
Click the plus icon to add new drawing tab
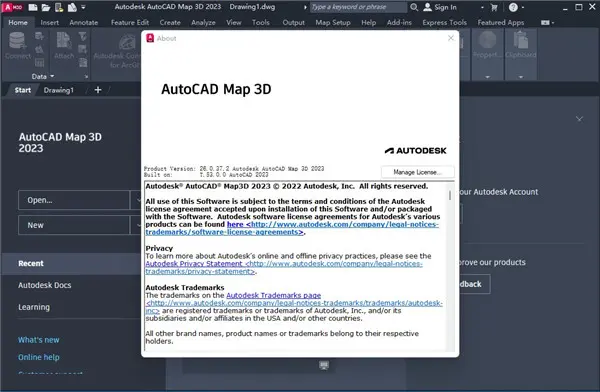98,90
